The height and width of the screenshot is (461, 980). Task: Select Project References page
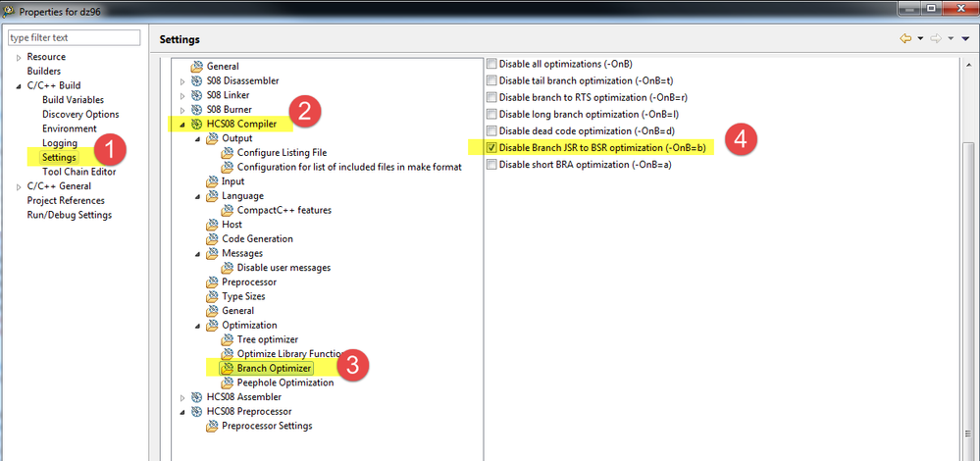(66, 200)
